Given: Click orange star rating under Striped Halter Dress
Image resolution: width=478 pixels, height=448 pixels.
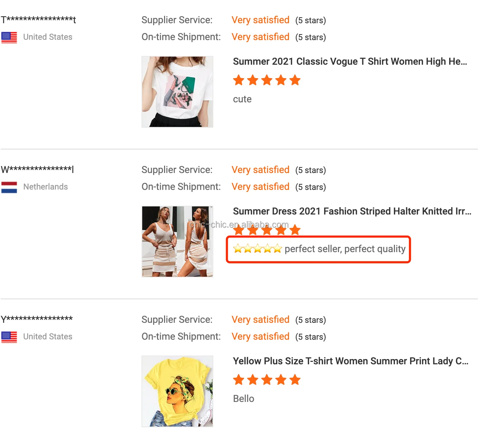Looking at the screenshot, I should (266, 230).
